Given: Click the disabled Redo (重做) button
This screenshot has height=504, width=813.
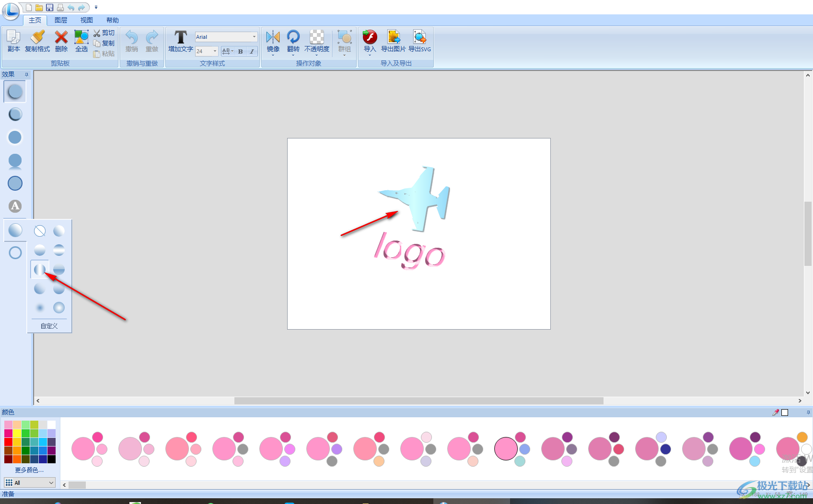Looking at the screenshot, I should (152, 41).
